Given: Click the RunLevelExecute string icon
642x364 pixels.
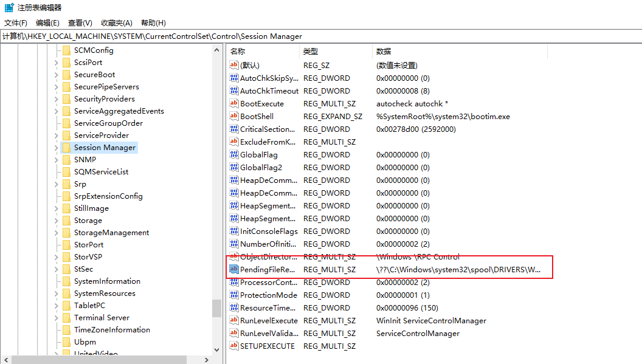Looking at the screenshot, I should pos(234,320).
